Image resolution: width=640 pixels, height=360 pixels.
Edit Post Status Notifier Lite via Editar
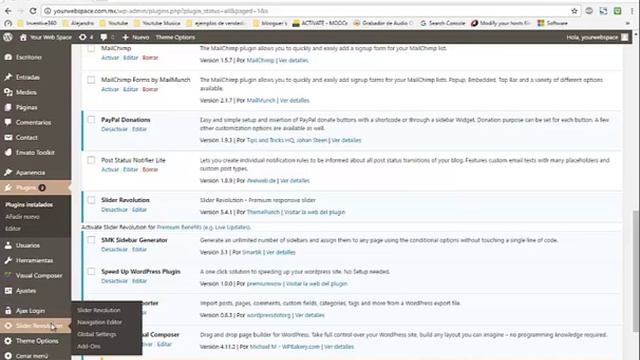coord(131,169)
